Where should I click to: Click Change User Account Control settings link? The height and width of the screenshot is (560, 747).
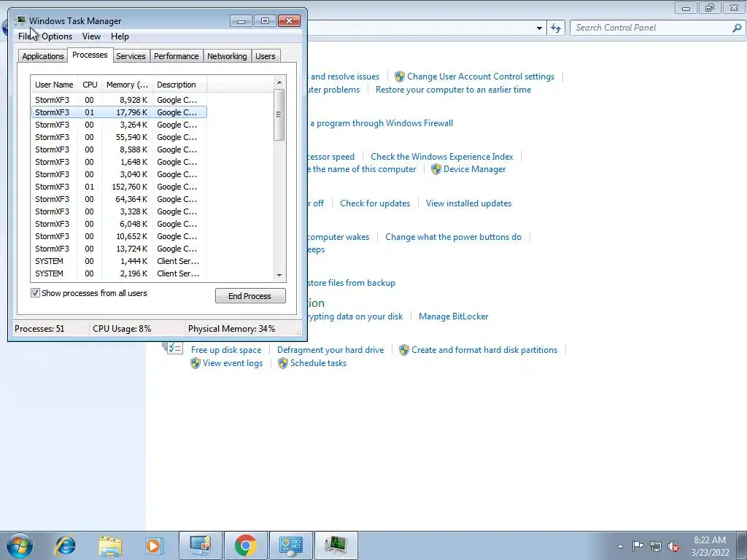point(481,76)
